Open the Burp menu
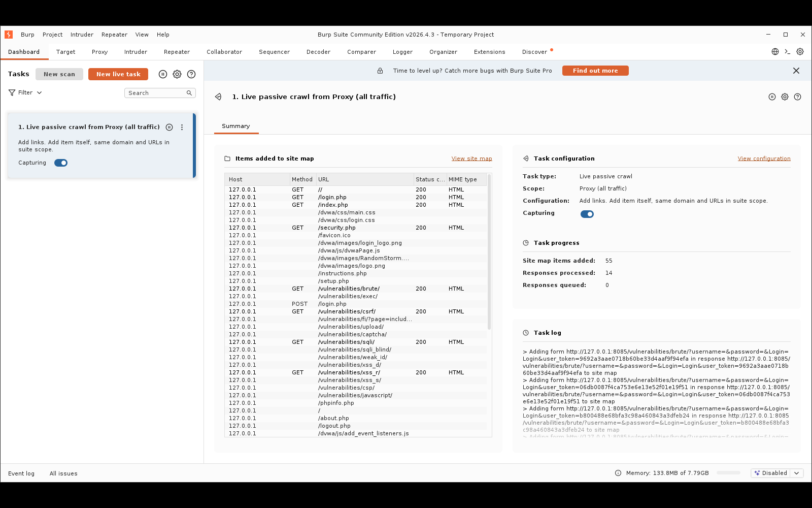Image resolution: width=812 pixels, height=508 pixels. [27, 35]
